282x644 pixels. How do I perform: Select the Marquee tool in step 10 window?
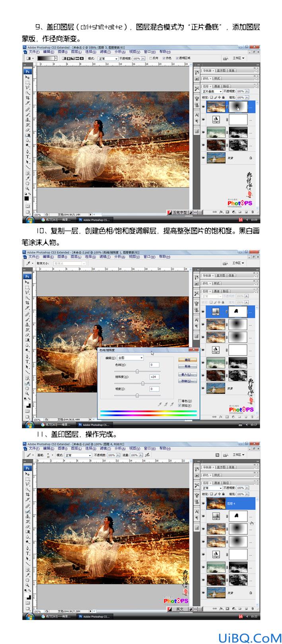[27, 287]
